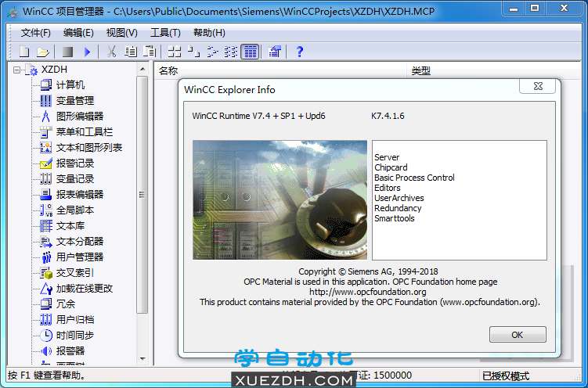Screen dimensions: 588x388
Task: Click 'Redundancy' in the options list
Action: (398, 208)
